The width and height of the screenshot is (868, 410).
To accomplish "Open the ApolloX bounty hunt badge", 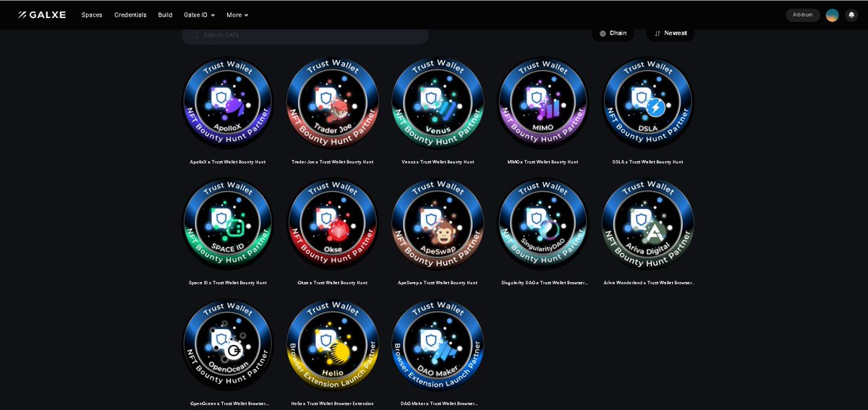I will coord(227,103).
